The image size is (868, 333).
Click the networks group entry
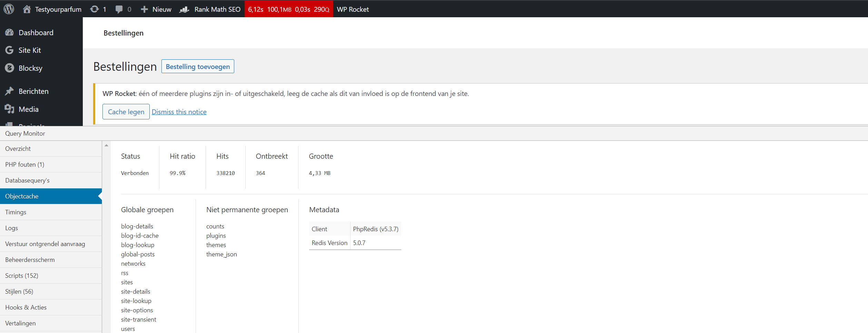(133, 263)
